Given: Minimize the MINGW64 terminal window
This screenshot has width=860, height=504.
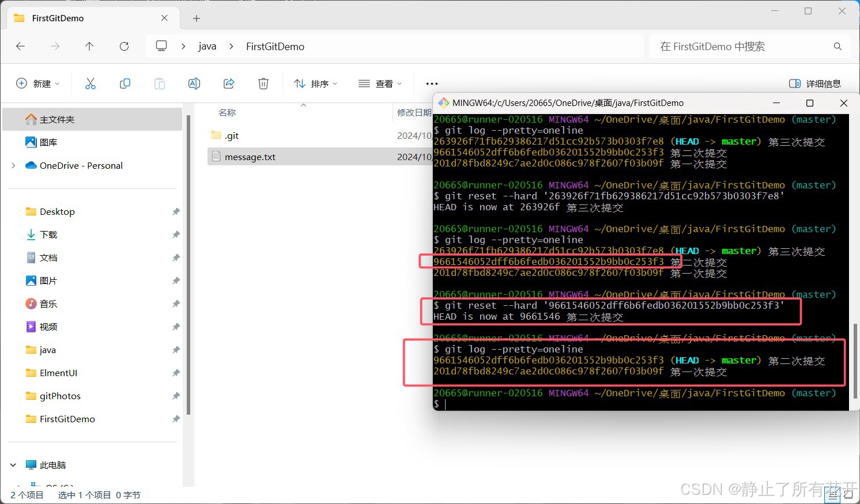Looking at the screenshot, I should [776, 103].
